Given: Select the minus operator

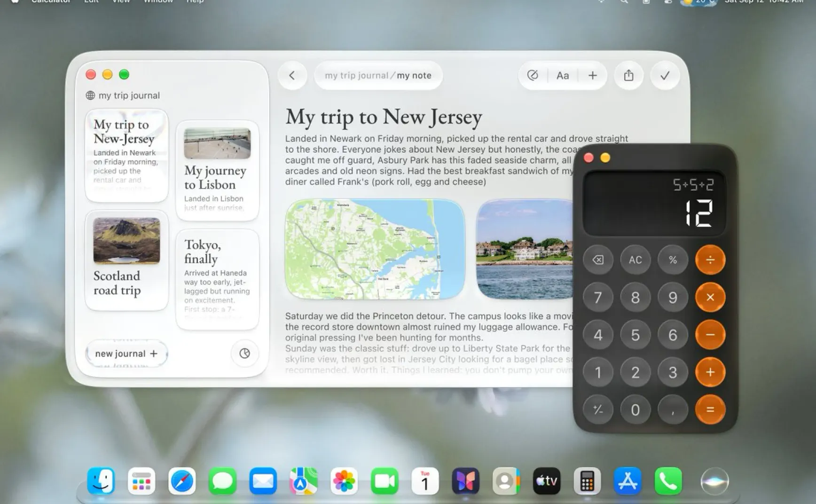Looking at the screenshot, I should coord(710,335).
